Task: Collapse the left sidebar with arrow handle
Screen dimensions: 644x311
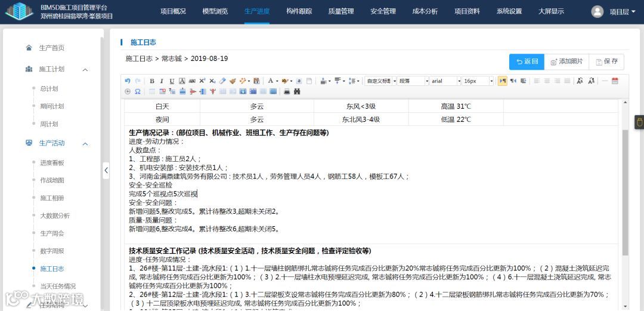Action: 106,170
